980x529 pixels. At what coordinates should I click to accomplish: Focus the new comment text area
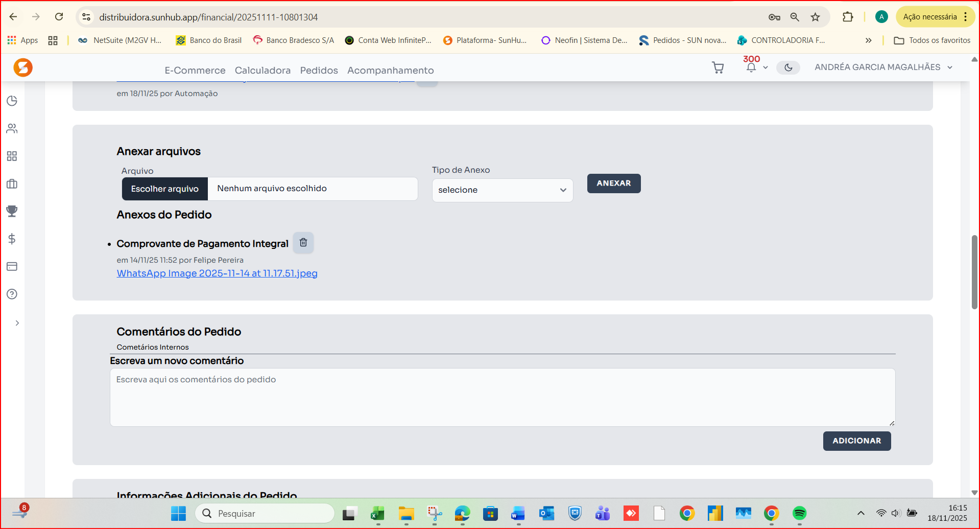pyautogui.click(x=502, y=397)
